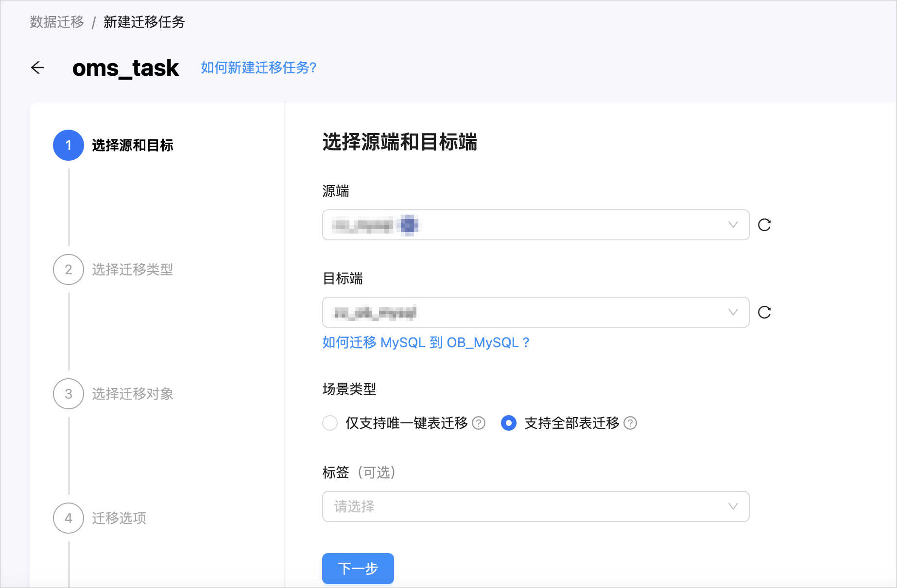Click the back arrow beside oms_task
This screenshot has width=897, height=588.
coord(37,67)
